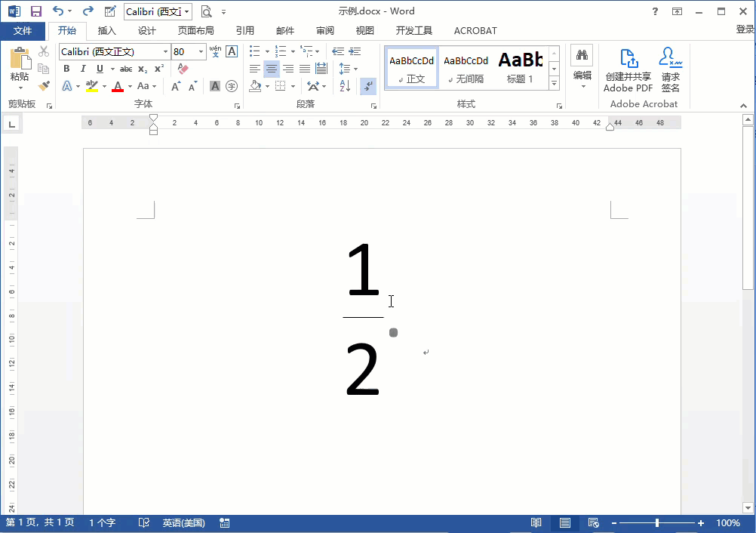Screen dimensions: 756x533
Task: Toggle the show paragraph marks button
Action: (368, 86)
